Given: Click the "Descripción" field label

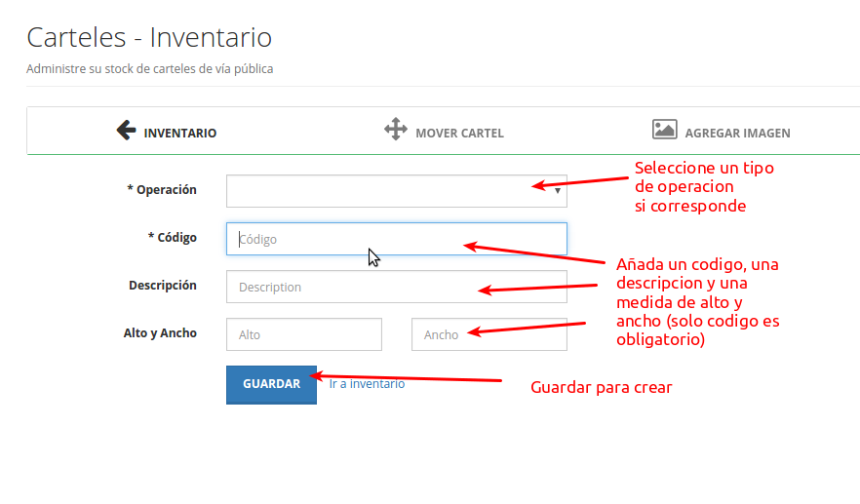Looking at the screenshot, I should pos(162,286).
